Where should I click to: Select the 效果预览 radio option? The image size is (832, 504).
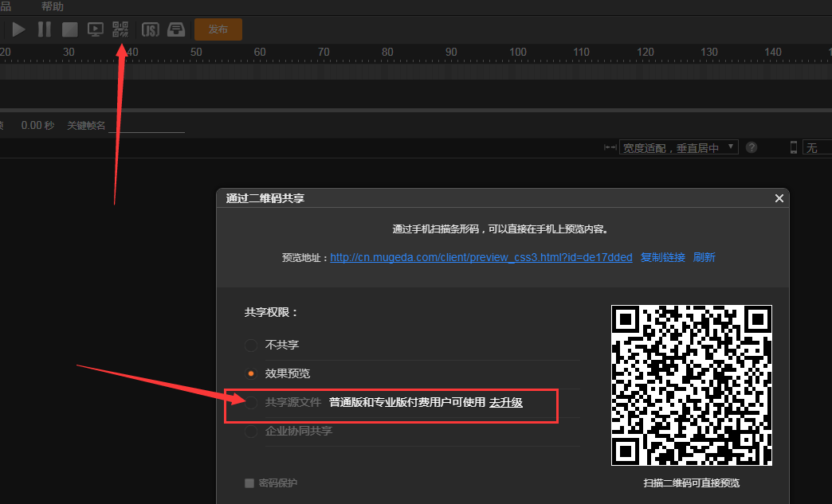(251, 373)
